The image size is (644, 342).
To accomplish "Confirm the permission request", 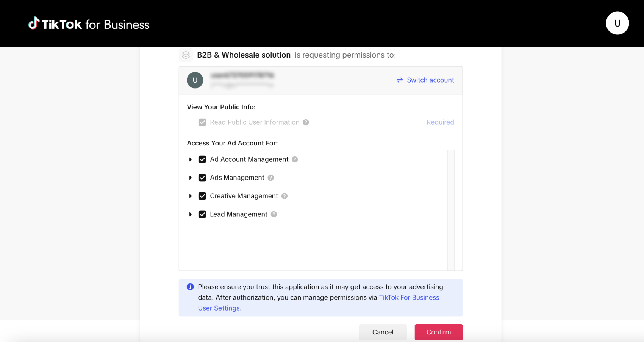I will (439, 332).
